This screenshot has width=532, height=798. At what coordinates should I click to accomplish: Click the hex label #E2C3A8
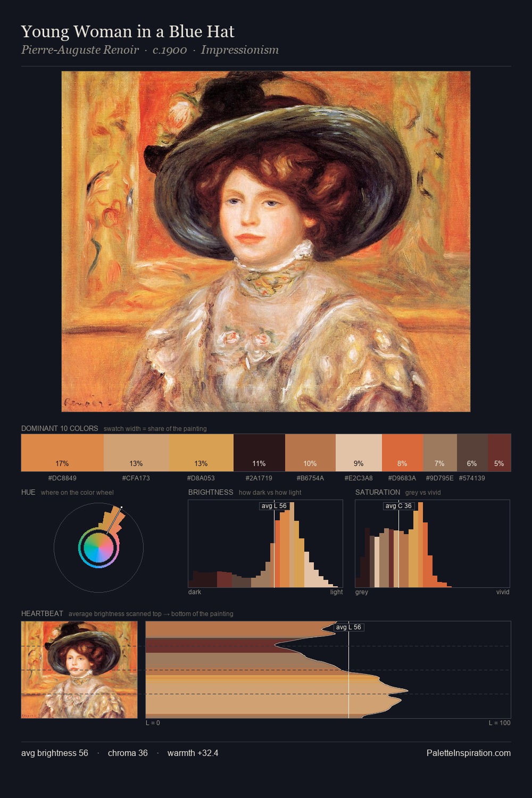[x=359, y=478]
